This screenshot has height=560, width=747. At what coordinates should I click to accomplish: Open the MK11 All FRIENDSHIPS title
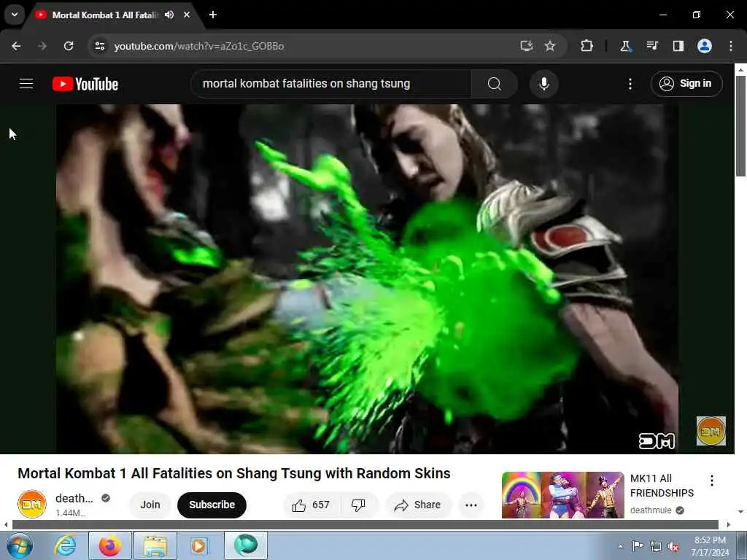tap(662, 486)
